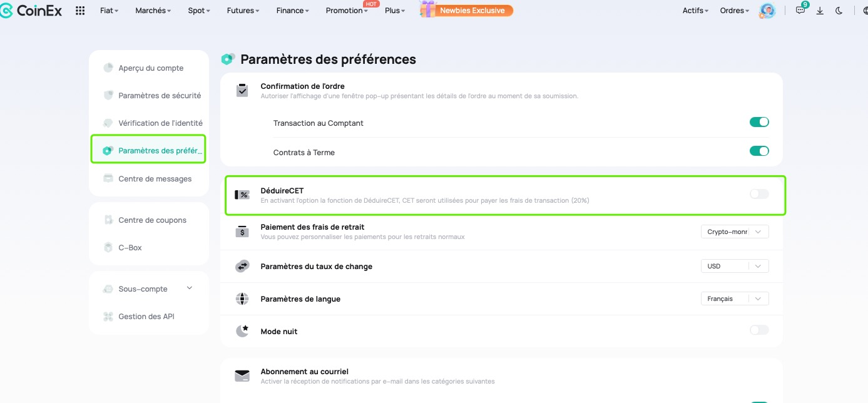Open the USD exchange rate dropdown
The height and width of the screenshot is (403, 868).
coord(735,266)
